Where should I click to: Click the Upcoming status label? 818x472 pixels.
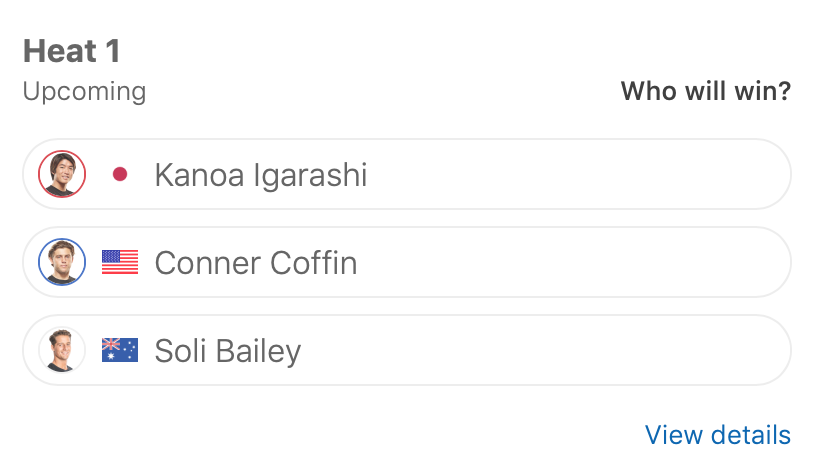(x=84, y=92)
